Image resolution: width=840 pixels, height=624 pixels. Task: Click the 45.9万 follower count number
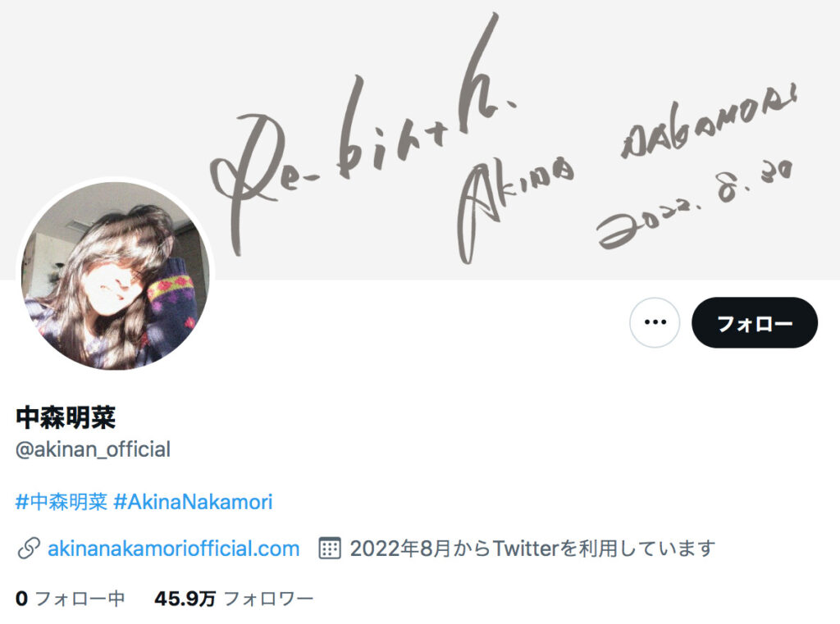[185, 599]
